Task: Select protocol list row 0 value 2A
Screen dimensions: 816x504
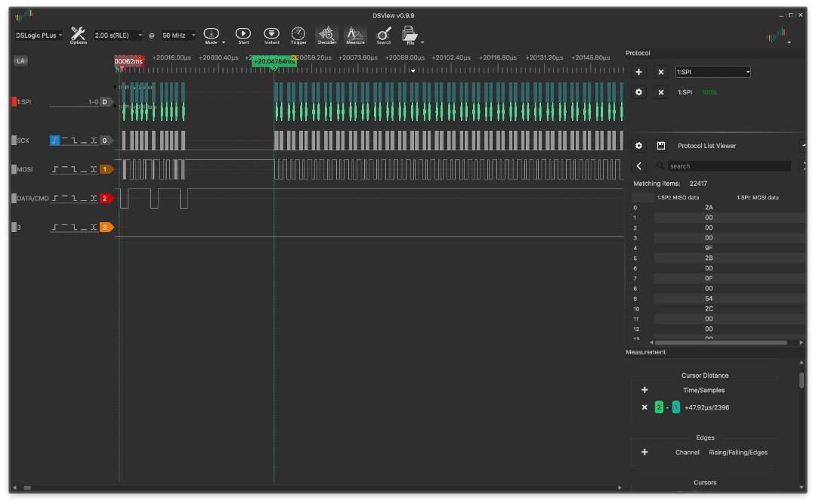Action: click(728, 207)
